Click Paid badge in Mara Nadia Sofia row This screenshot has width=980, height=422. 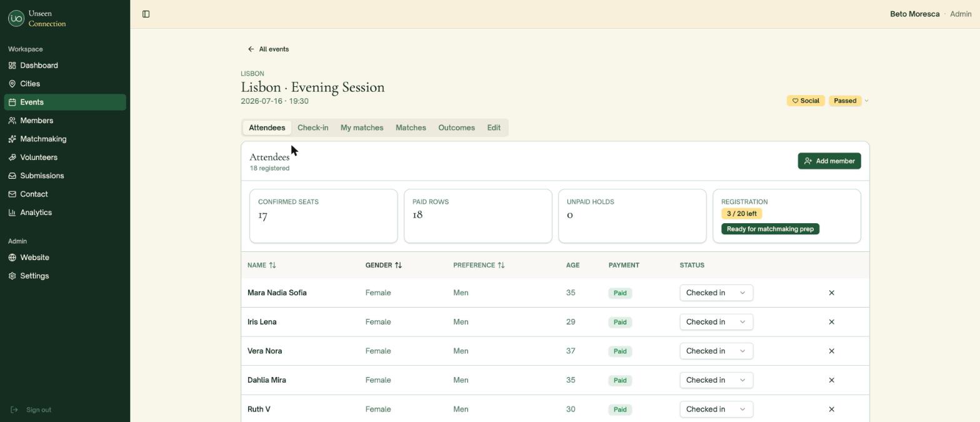[x=620, y=293]
